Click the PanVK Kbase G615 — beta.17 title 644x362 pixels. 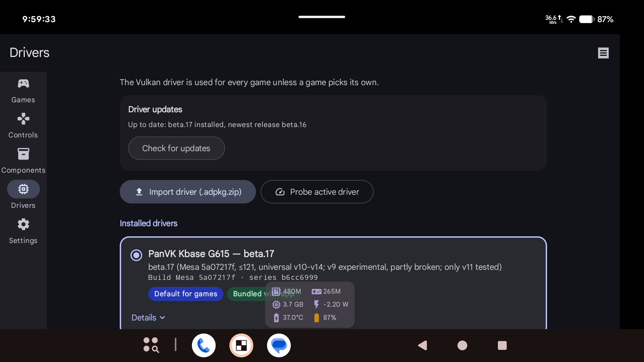click(x=211, y=254)
